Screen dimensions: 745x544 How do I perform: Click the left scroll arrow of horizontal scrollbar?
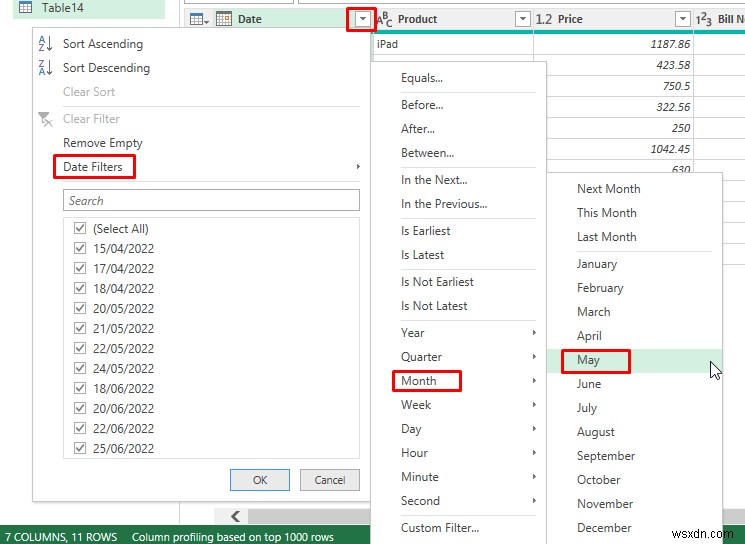click(x=235, y=516)
